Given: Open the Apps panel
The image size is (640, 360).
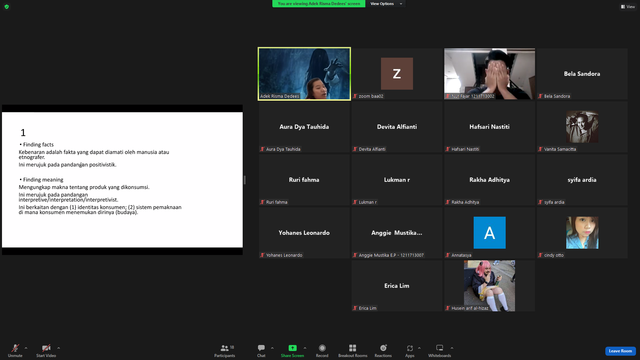Looking at the screenshot, I should tap(410, 350).
